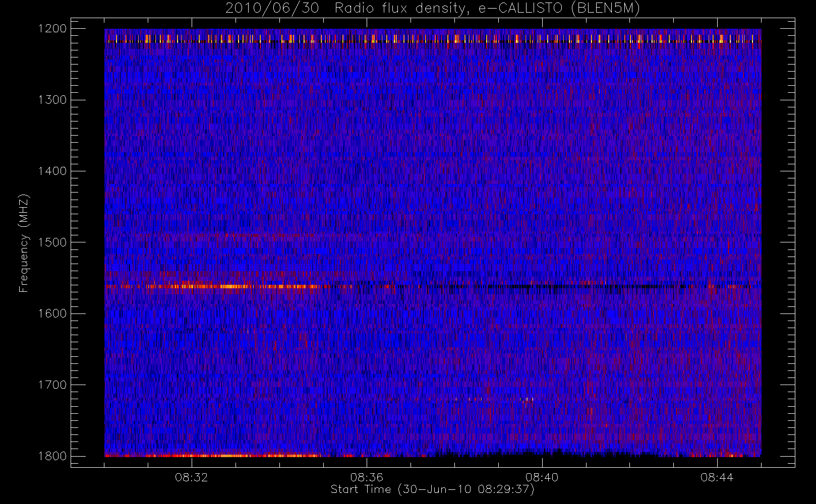The width and height of the screenshot is (816, 504).
Task: Click the 08:40 time tick label
Action: click(x=542, y=477)
